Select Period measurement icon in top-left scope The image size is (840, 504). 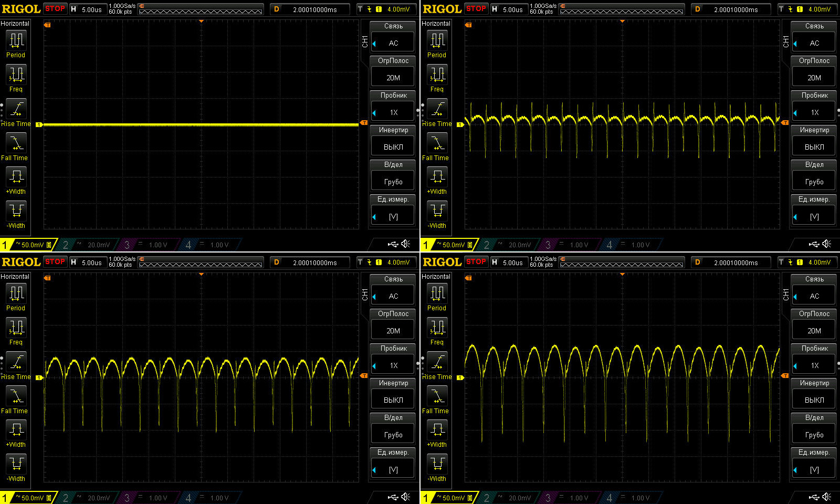16,40
